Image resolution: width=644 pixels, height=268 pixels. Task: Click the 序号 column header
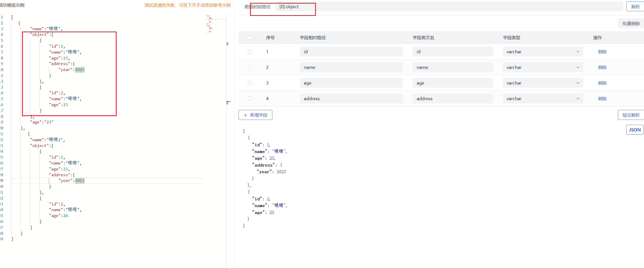[x=270, y=38]
